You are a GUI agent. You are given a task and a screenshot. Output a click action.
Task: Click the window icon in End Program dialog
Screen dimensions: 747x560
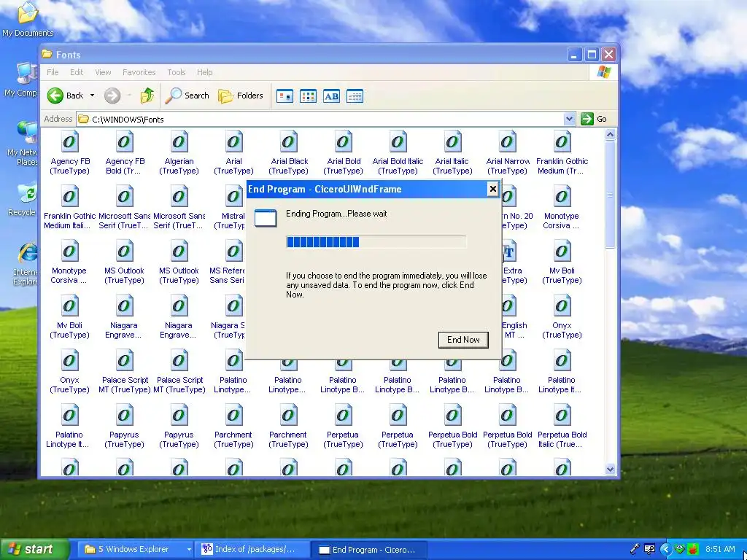point(266,218)
